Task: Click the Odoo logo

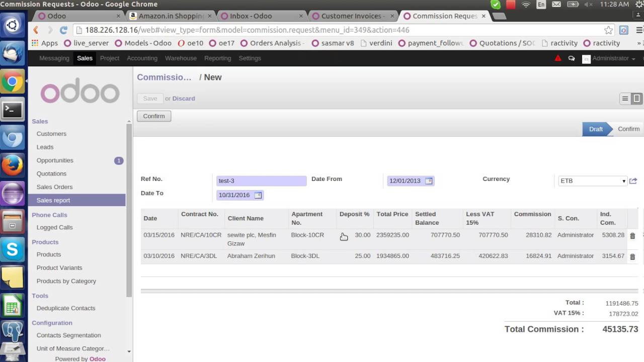Action: [x=80, y=90]
